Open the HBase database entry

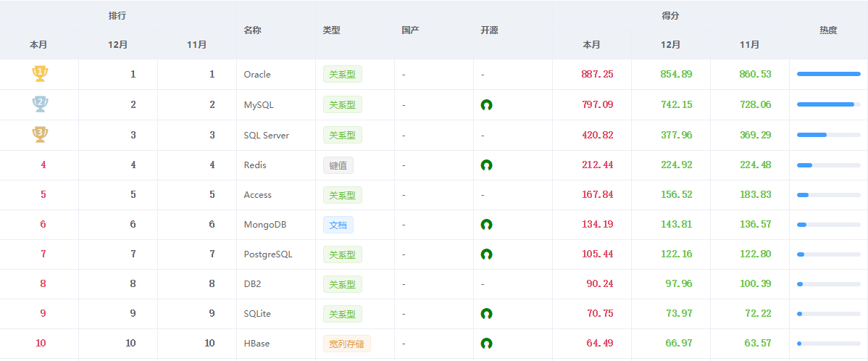click(256, 344)
